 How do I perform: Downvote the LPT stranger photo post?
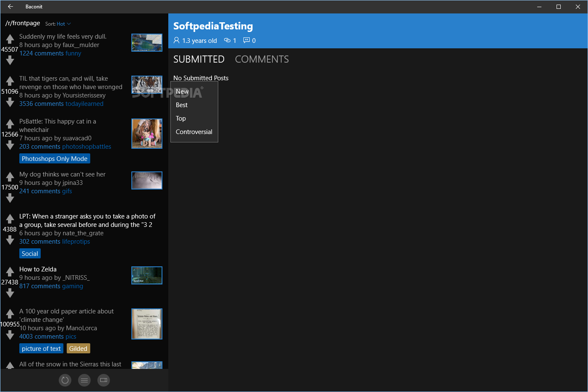point(10,240)
